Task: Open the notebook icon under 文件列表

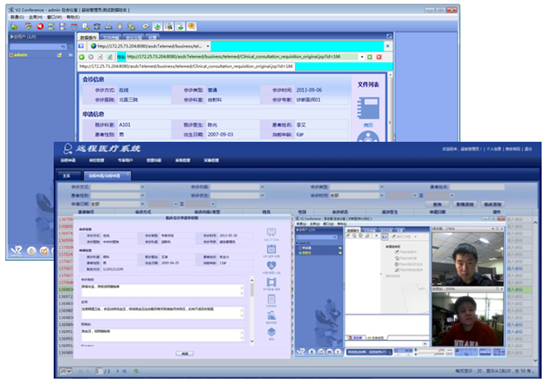Action: click(368, 108)
